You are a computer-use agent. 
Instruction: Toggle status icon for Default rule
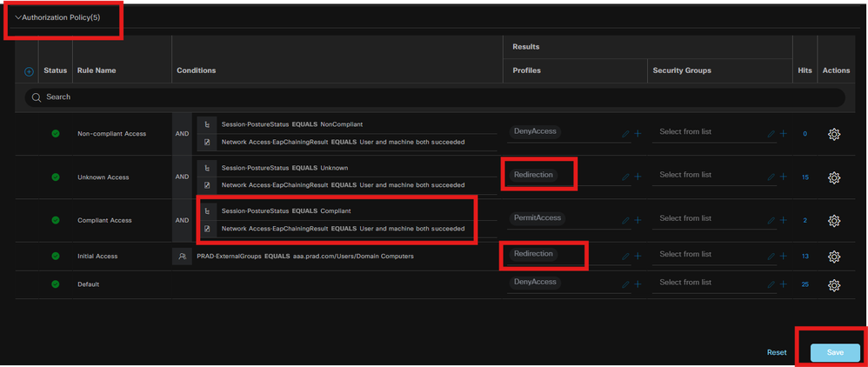[x=56, y=284]
